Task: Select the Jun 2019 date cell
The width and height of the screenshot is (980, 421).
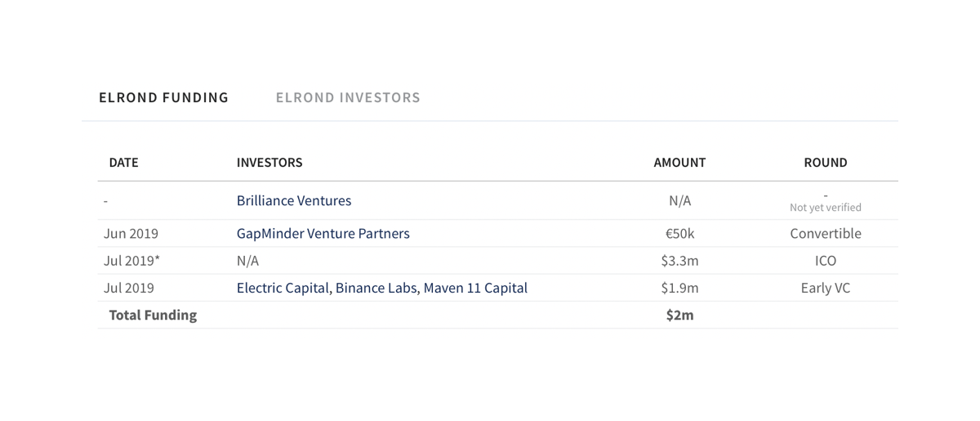Action: tap(131, 233)
